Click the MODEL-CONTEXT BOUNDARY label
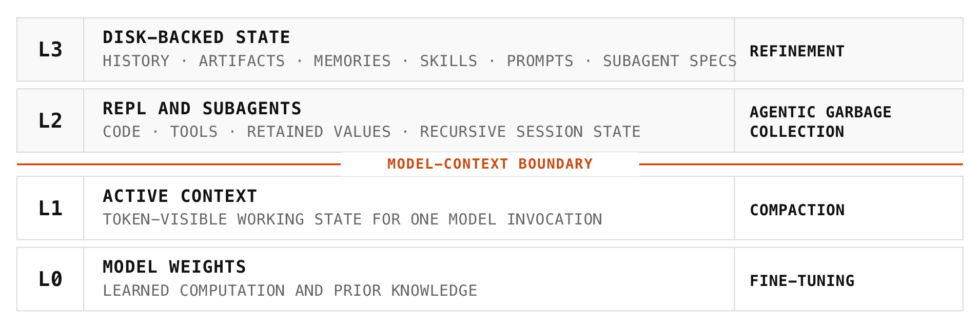The height and width of the screenshot is (328, 980). coord(490,164)
